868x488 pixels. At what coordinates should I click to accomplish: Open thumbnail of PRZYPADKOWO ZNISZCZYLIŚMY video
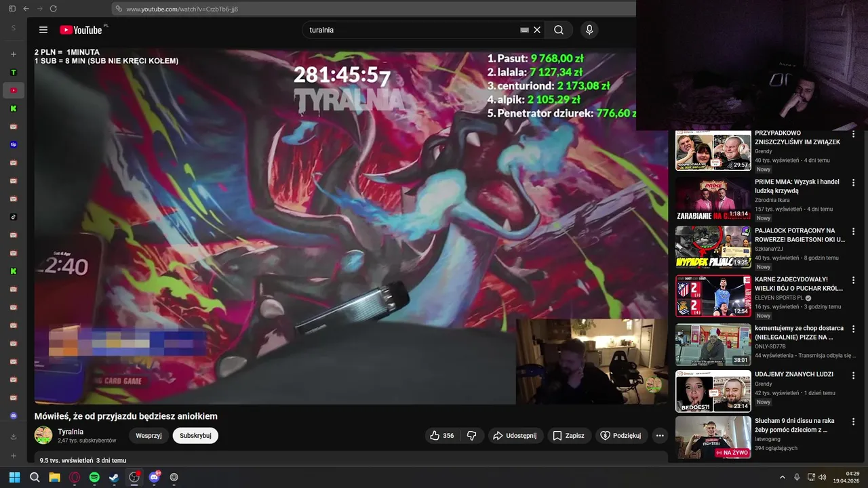pyautogui.click(x=713, y=150)
